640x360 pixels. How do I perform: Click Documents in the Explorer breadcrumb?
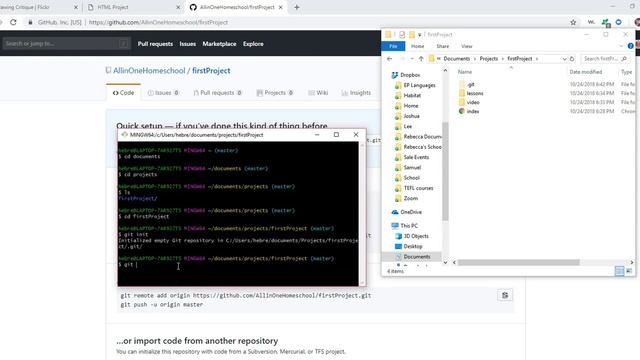click(x=457, y=59)
